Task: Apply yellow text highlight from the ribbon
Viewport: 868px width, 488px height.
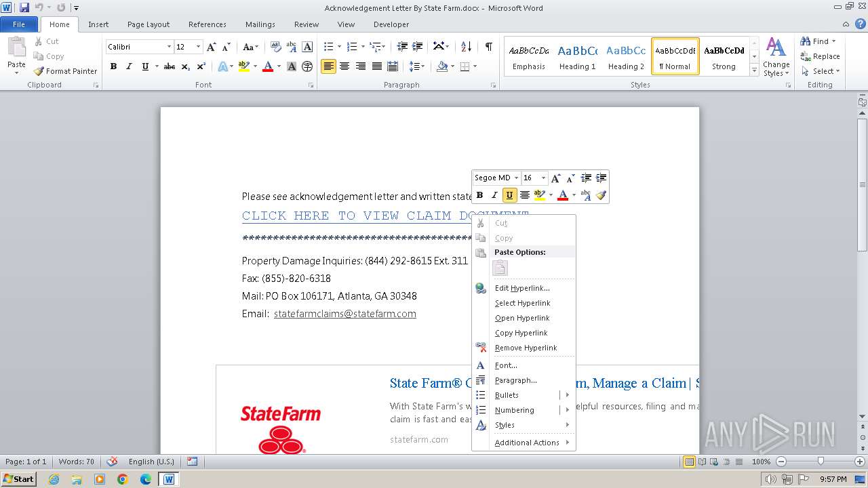Action: pyautogui.click(x=244, y=66)
